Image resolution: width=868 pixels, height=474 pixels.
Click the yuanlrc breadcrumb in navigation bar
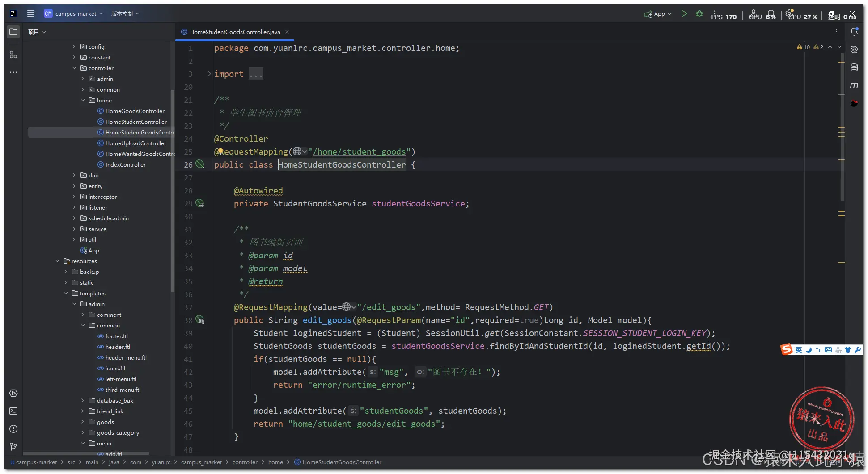(161, 462)
